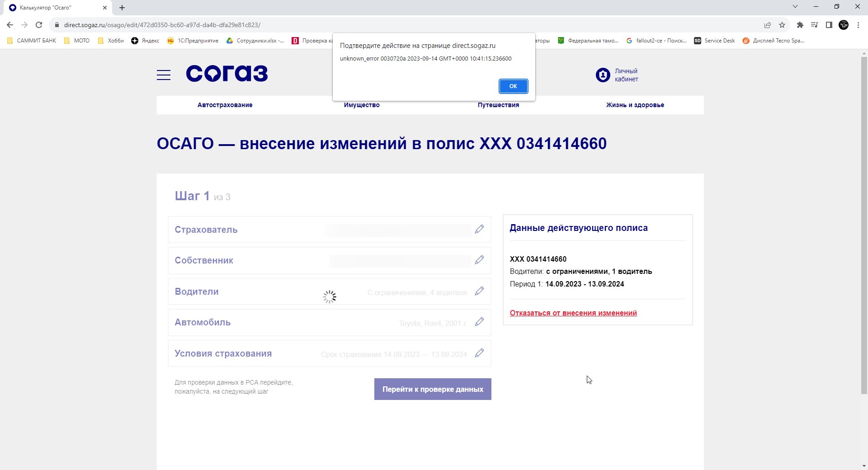Viewport: 868px width, 470px height.
Task: Click the Водители row label
Action: (x=197, y=291)
